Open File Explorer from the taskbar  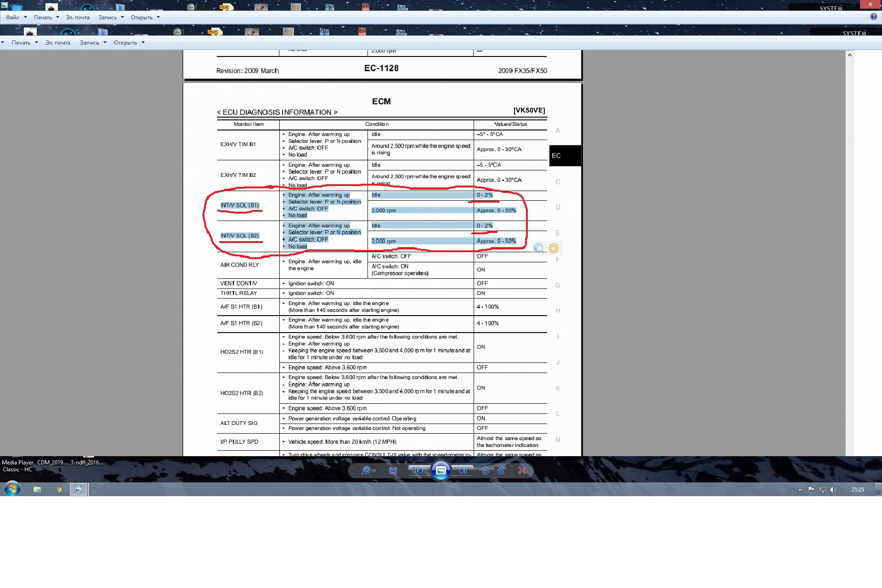point(37,490)
